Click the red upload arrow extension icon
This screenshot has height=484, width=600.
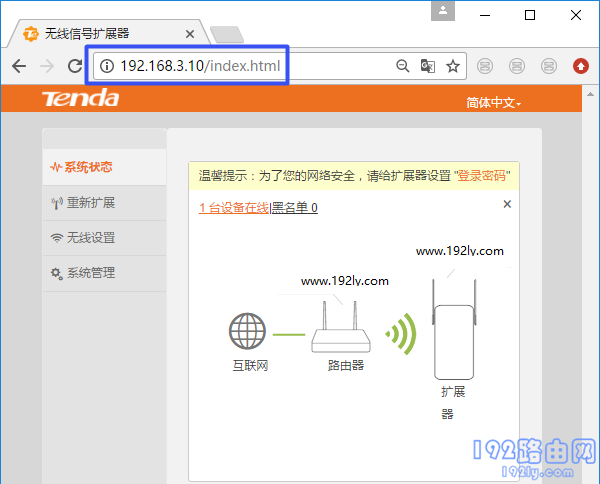pyautogui.click(x=581, y=66)
